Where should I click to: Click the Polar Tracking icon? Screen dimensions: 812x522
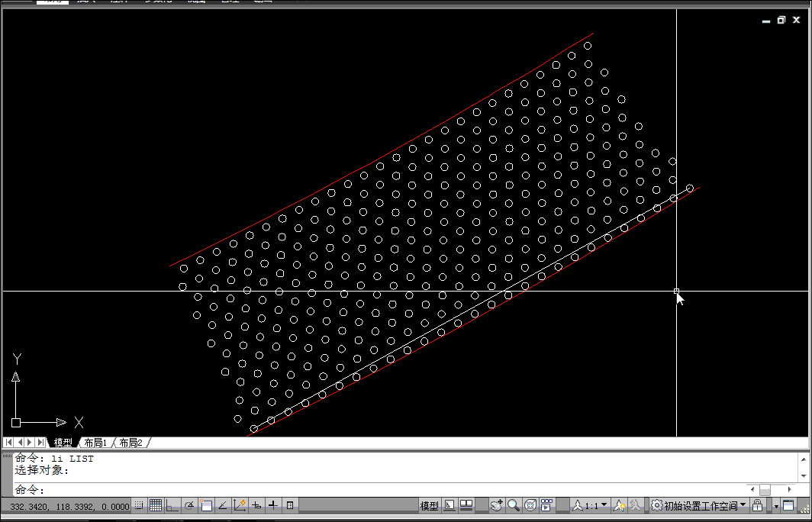click(x=189, y=505)
